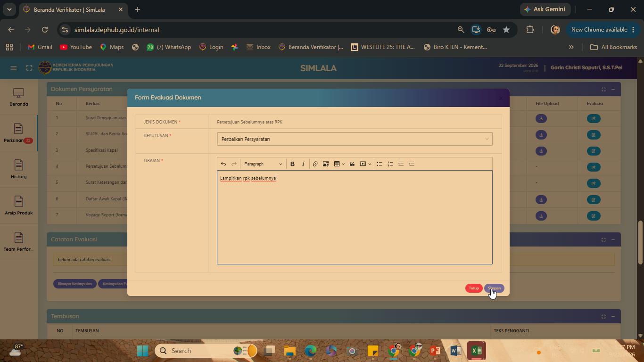Toggle bold formatting in the editor toolbar
644x362 pixels.
click(x=292, y=164)
